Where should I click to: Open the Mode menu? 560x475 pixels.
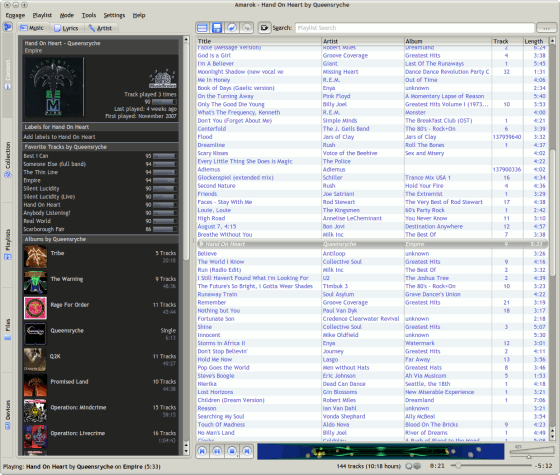tap(66, 15)
